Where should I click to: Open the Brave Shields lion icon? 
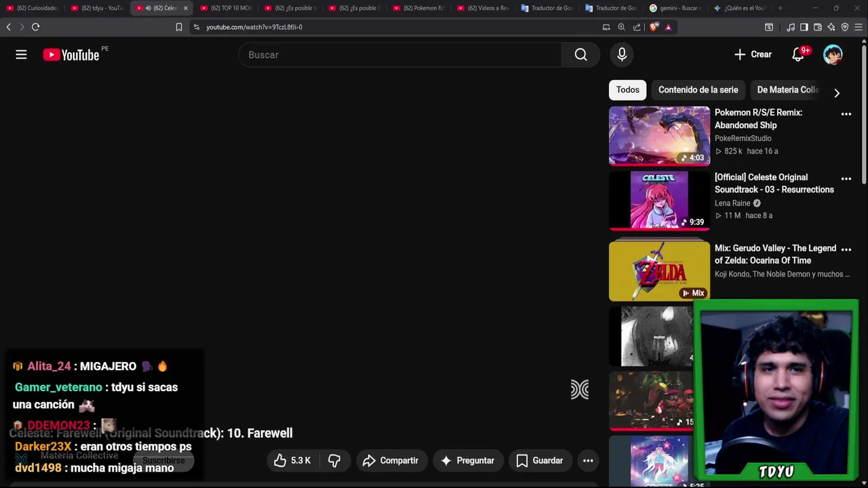654,27
